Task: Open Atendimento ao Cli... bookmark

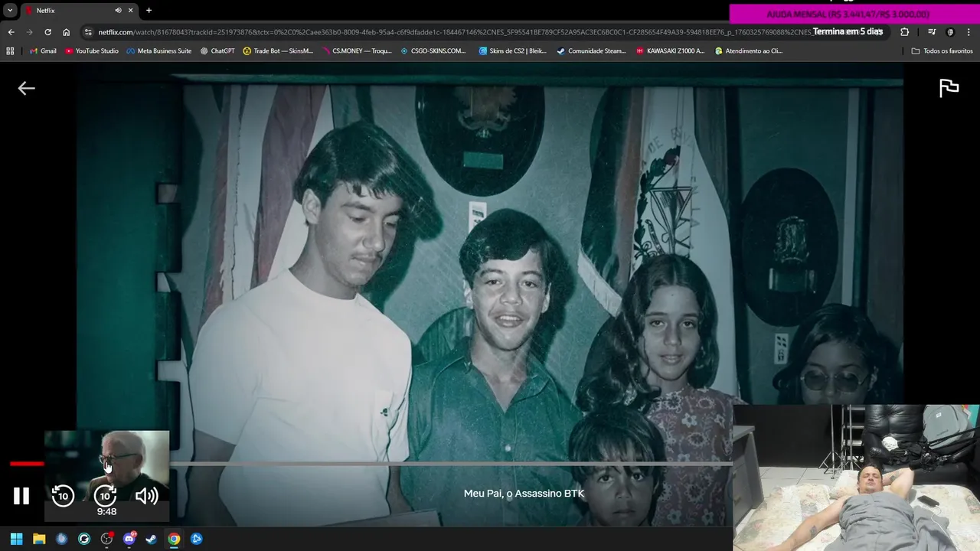Action: coord(749,51)
